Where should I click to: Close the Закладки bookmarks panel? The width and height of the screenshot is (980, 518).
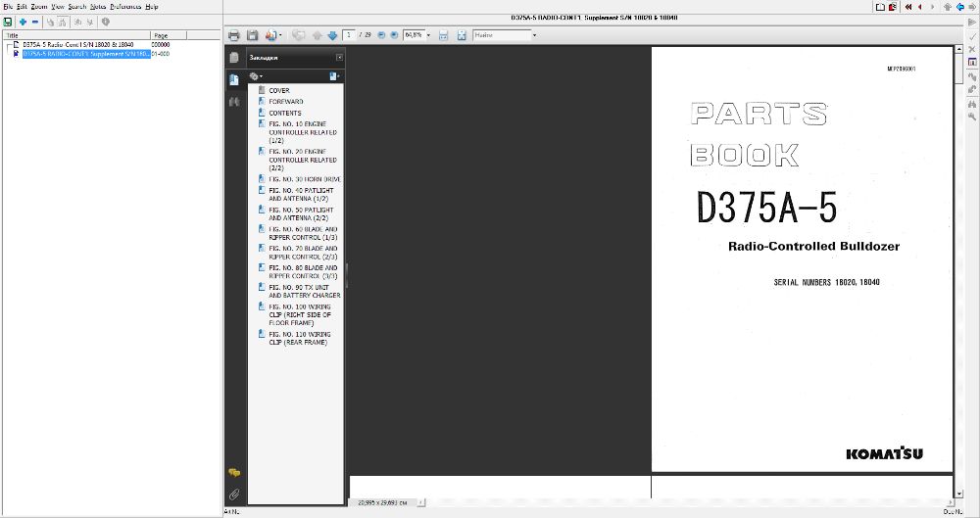coord(339,58)
